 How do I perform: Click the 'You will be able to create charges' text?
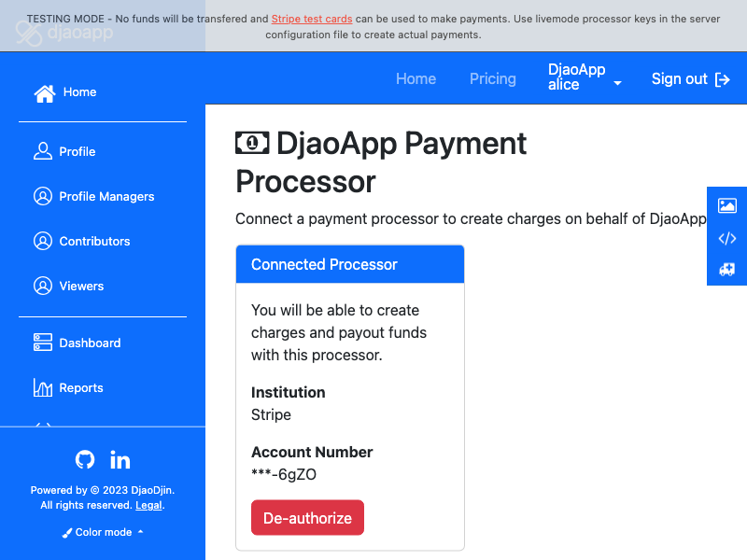[339, 332]
